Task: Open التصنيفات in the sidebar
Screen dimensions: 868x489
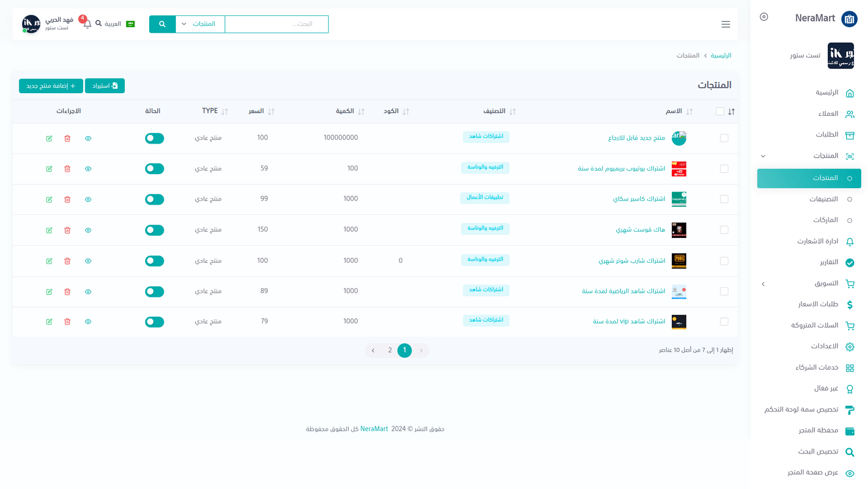Action: click(823, 199)
